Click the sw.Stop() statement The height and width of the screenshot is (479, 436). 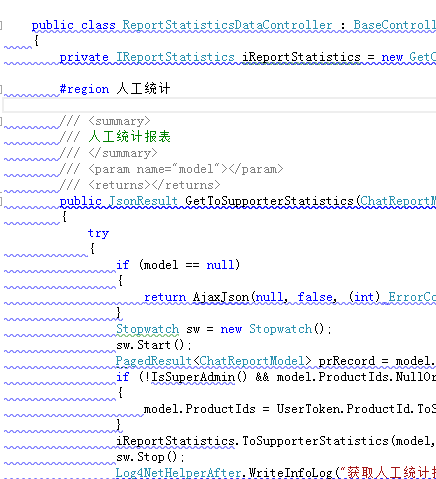point(150,457)
